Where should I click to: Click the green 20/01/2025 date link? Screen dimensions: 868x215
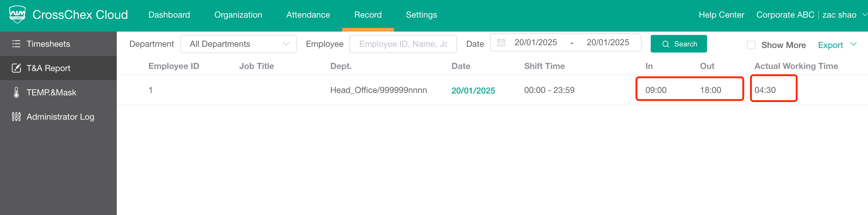click(x=473, y=90)
